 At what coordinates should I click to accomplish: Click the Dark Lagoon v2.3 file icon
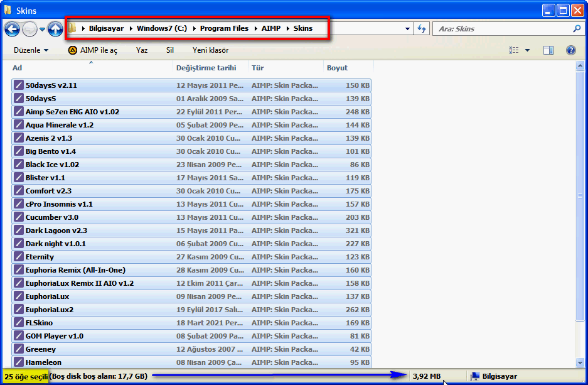click(19, 230)
